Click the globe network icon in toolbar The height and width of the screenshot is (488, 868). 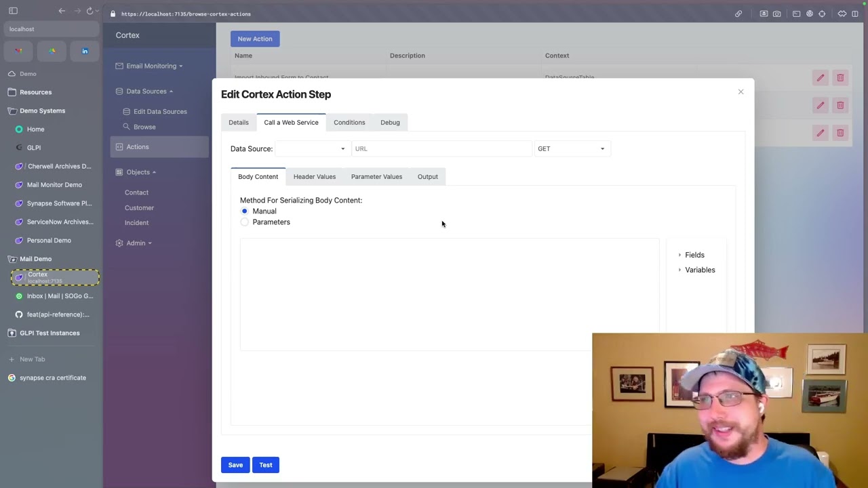(810, 14)
